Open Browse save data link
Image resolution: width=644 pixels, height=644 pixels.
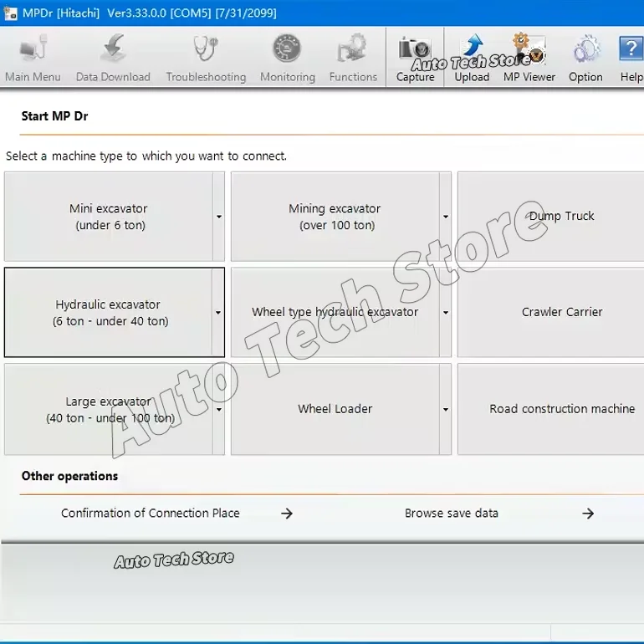click(452, 513)
